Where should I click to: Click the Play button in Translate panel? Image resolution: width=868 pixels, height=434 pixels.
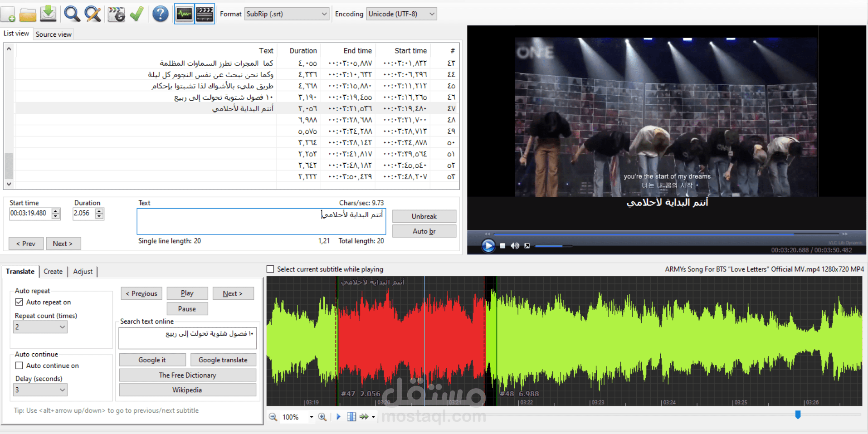point(187,293)
